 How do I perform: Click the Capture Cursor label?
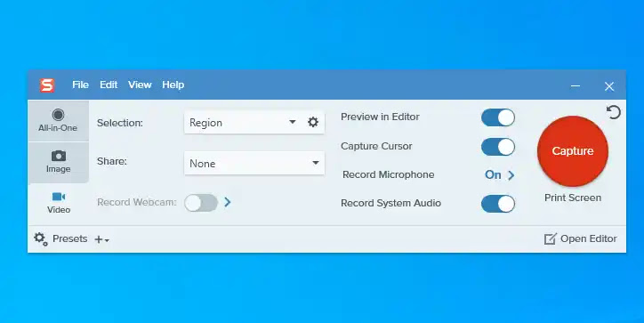point(376,146)
